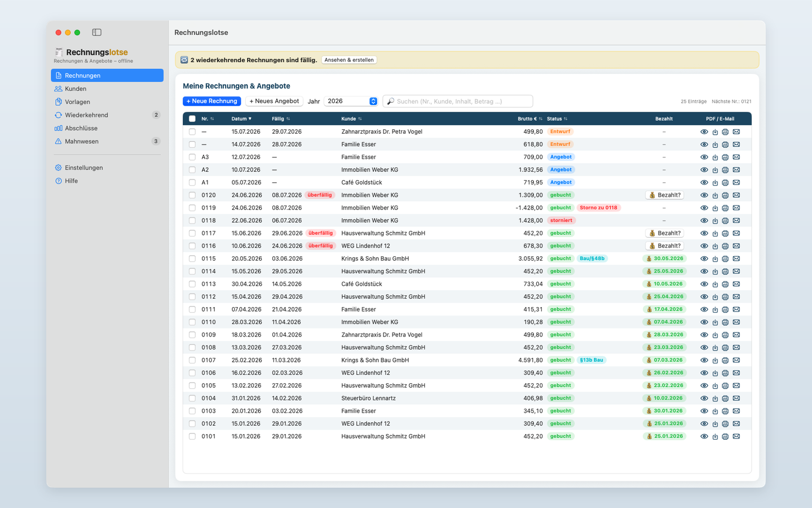812x508 pixels.
Task: Mark invoice 0116 as paid via Bezahlt?
Action: tap(664, 246)
